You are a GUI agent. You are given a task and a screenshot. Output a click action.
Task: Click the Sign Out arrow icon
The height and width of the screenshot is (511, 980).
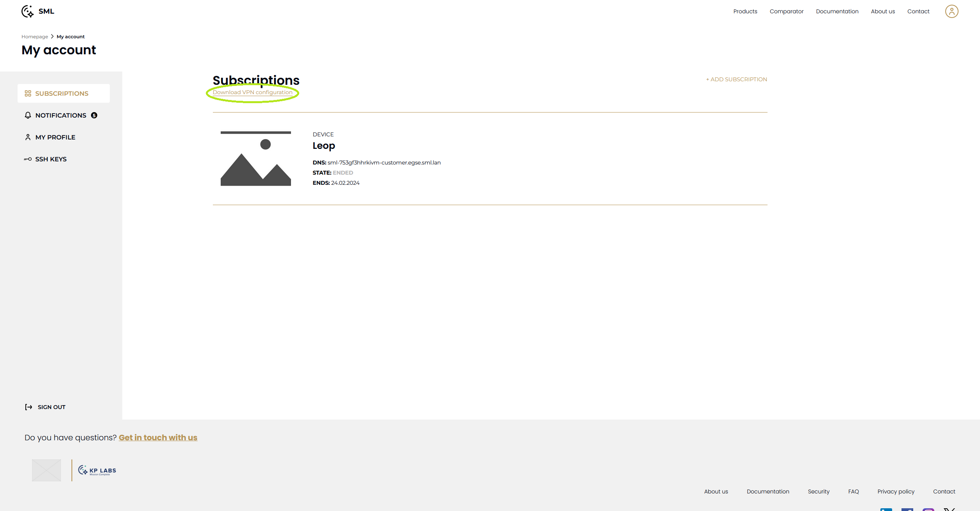coord(29,407)
